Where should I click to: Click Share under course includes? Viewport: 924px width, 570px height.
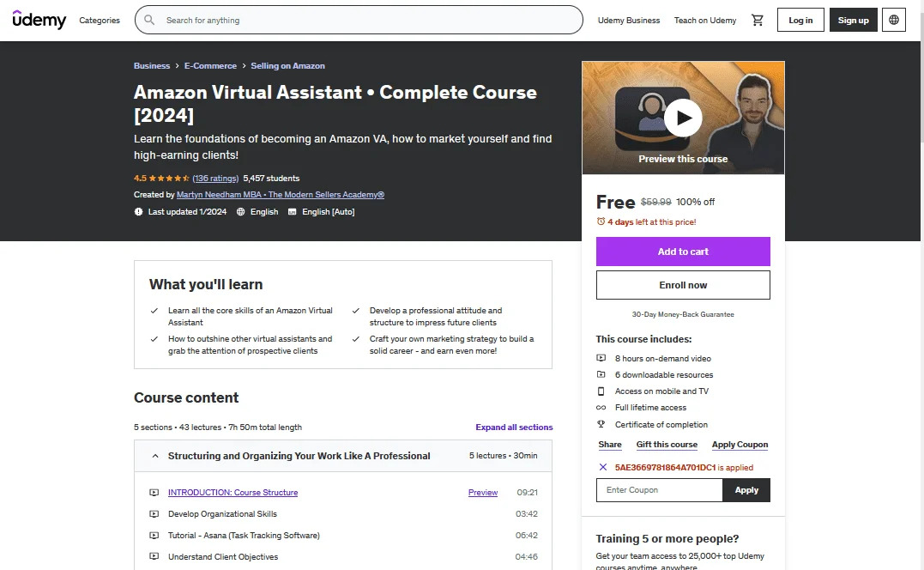coord(610,445)
